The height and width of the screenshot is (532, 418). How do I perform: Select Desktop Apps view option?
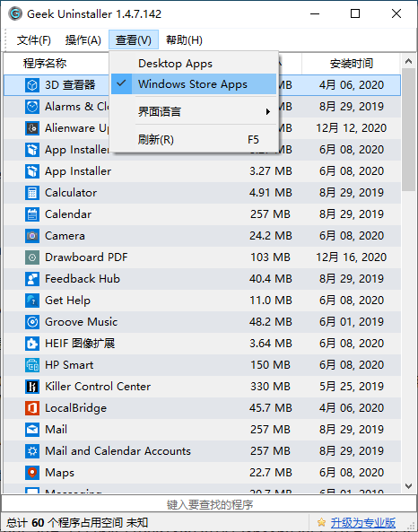coord(194,64)
